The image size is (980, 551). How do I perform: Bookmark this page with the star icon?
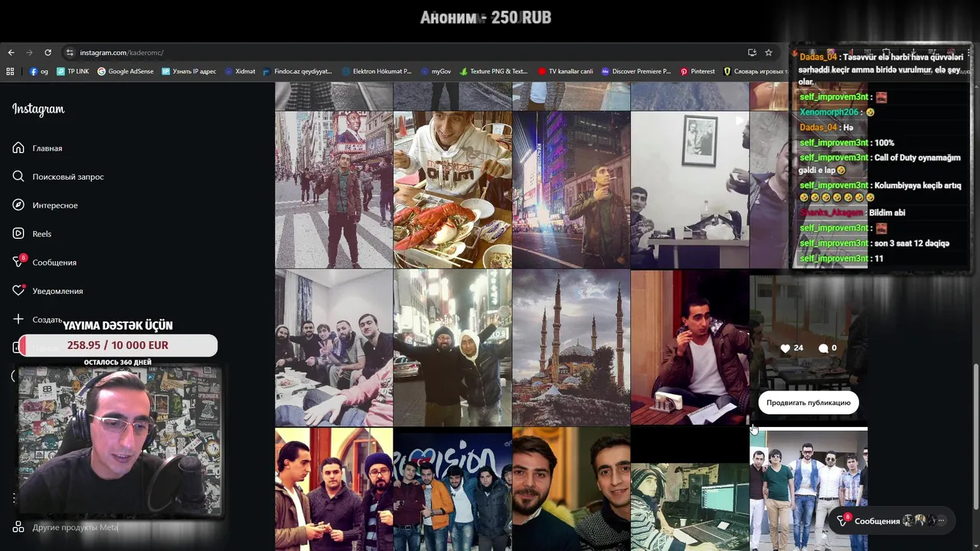[x=769, y=53]
